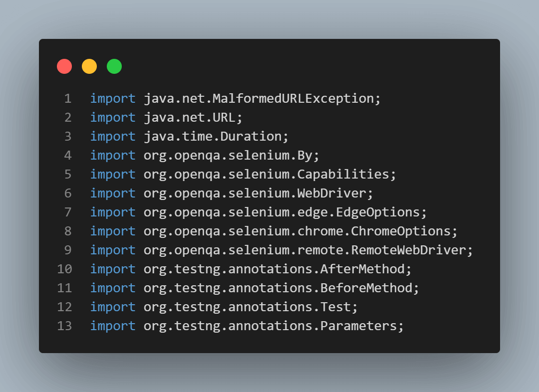This screenshot has width=539, height=392.
Task: Click the yellow minimize dot
Action: point(89,66)
